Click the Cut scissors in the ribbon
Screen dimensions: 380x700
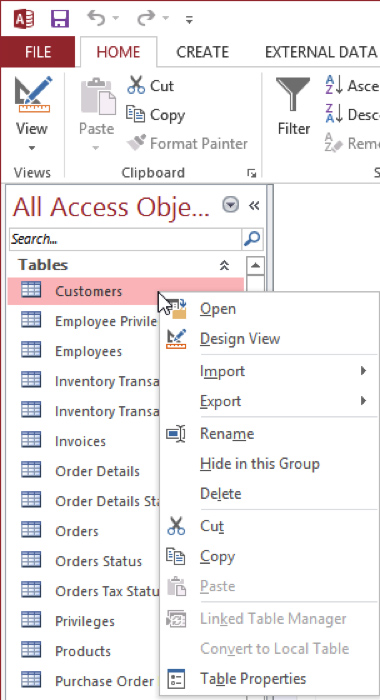(x=136, y=85)
